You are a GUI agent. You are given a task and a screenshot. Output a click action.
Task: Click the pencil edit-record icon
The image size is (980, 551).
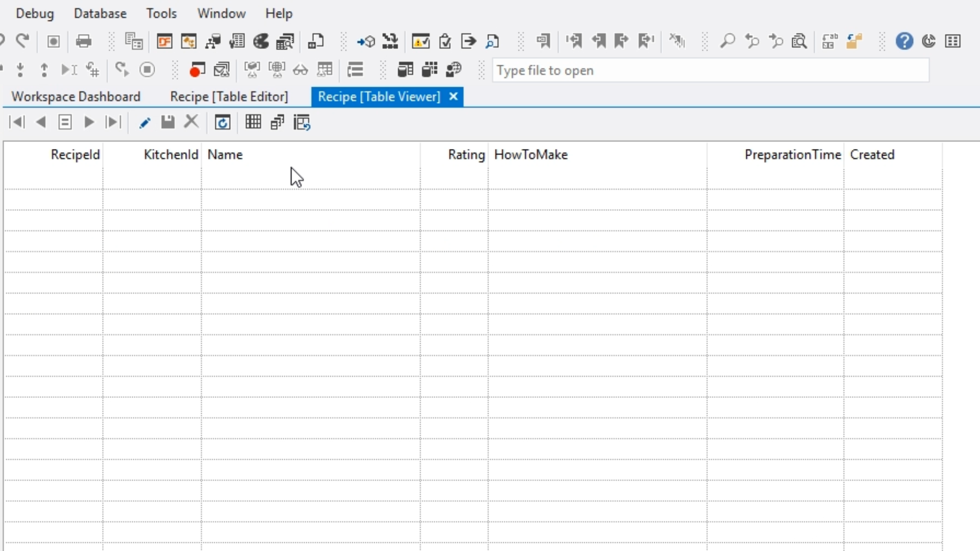144,122
